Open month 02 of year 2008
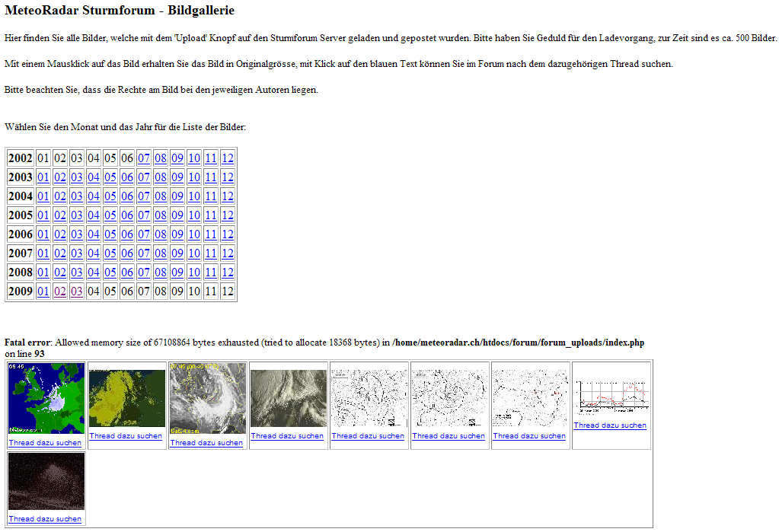Image resolution: width=779 pixels, height=532 pixels. pos(60,272)
